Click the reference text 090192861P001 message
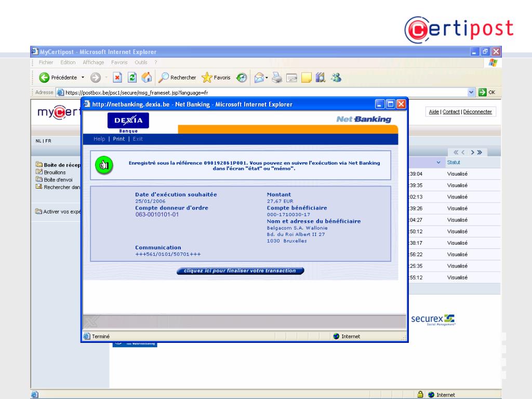The height and width of the screenshot is (399, 532). pos(254,166)
